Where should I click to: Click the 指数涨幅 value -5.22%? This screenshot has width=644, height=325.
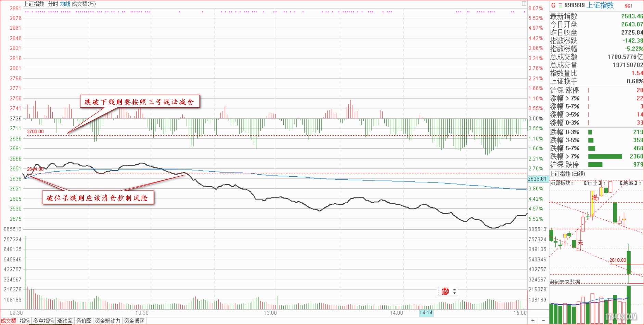[634, 49]
